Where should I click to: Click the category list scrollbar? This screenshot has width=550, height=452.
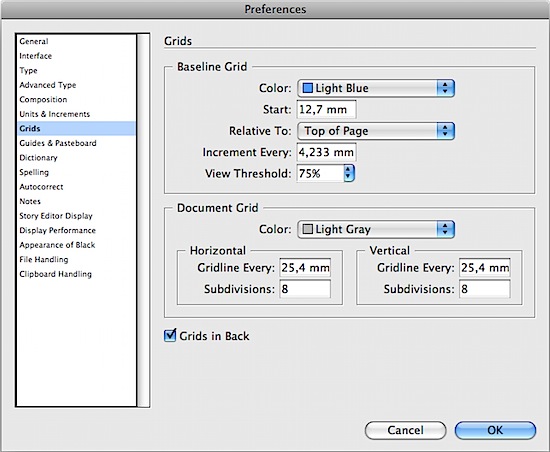click(143, 220)
